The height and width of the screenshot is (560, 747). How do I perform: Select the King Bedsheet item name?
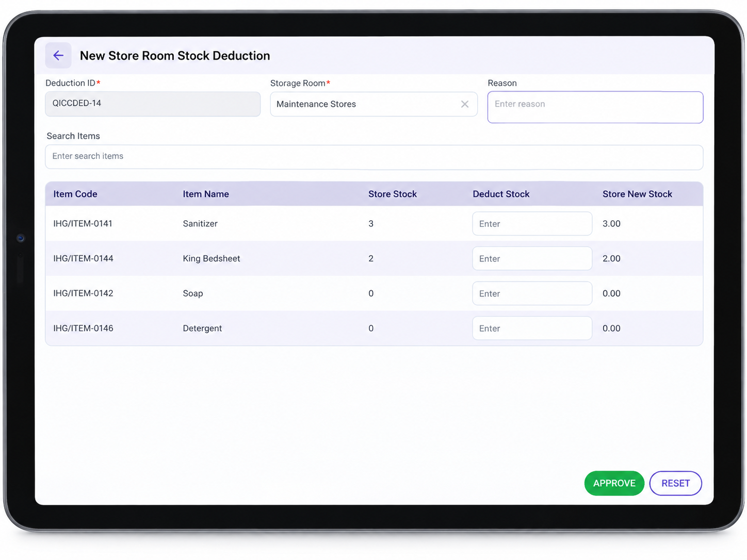(212, 258)
